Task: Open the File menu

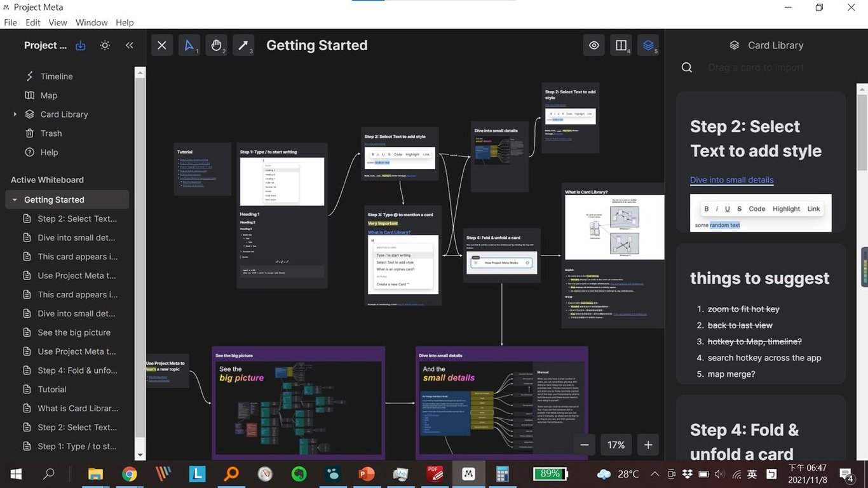Action: click(x=10, y=22)
